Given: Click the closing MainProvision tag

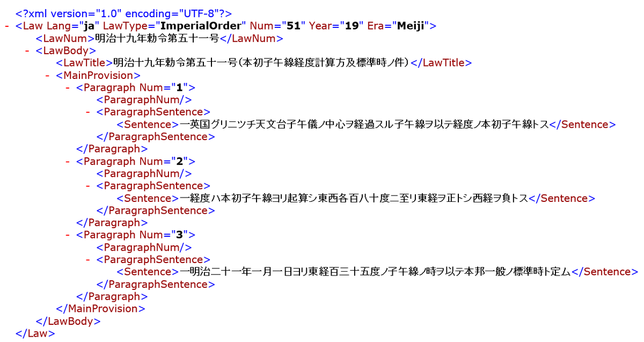Looking at the screenshot, I should click(x=100, y=309).
